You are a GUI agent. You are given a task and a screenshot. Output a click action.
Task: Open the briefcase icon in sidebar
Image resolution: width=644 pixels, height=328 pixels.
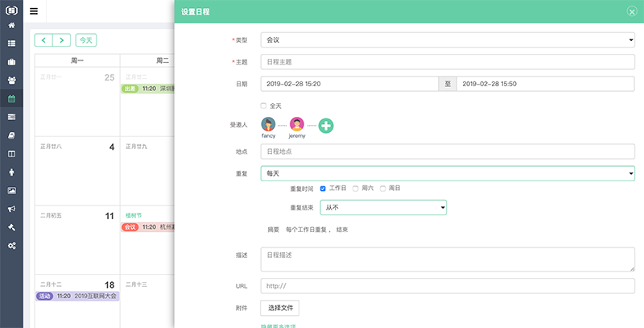point(11,61)
